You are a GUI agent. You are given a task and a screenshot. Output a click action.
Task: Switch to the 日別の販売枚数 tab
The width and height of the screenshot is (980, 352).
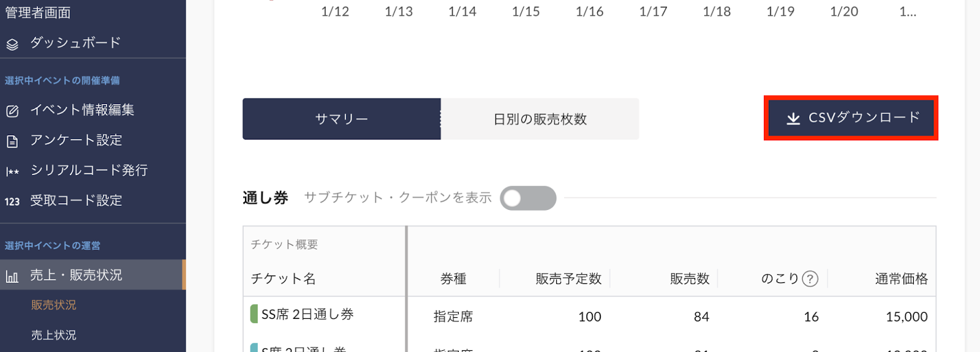pos(540,119)
